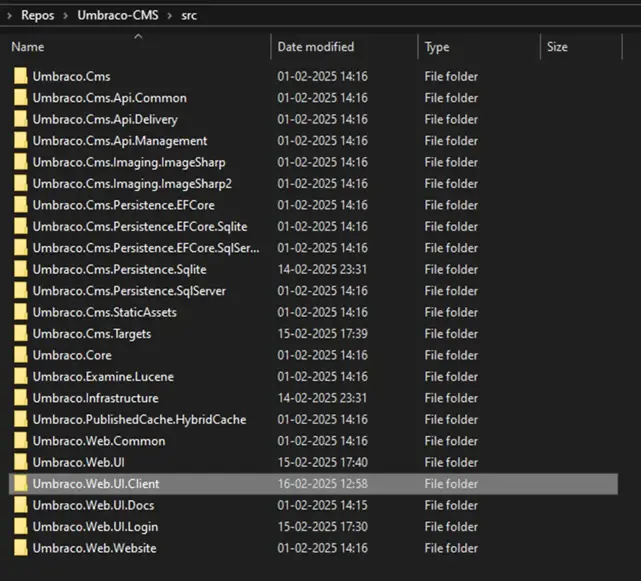The width and height of the screenshot is (641, 581).
Task: Click the folder icon beside Umbraco.Cms.Persistence.EFCore.Sqlite
Action: point(20,227)
